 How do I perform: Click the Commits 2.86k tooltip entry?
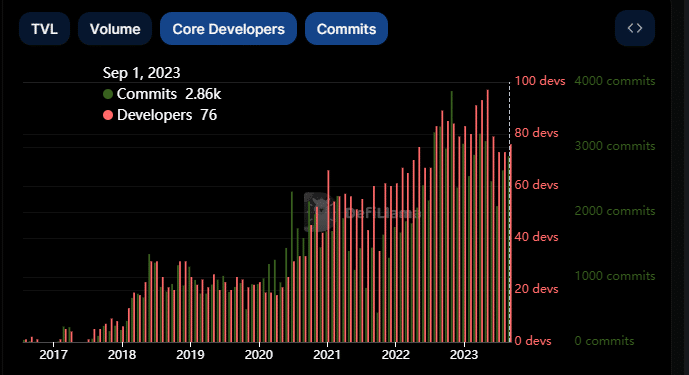click(x=162, y=94)
